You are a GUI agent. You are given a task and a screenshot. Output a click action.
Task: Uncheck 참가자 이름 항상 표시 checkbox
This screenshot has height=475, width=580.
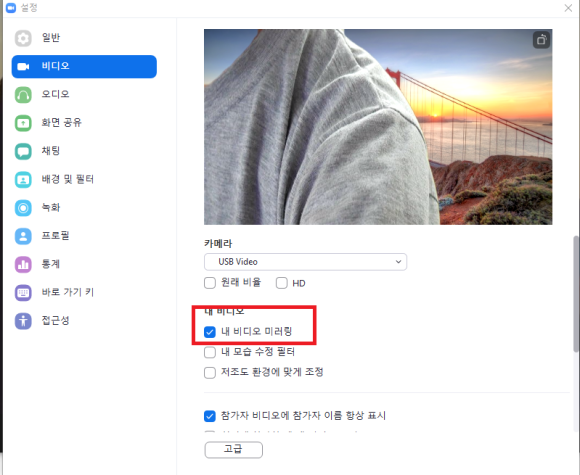210,416
